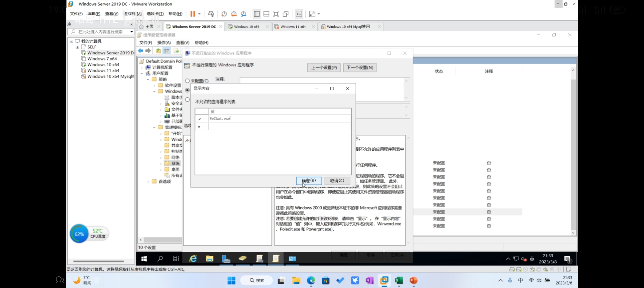Viewport: 644px width, 288px height.
Task: Open the library search dropdown arrow
Action: pos(132,31)
